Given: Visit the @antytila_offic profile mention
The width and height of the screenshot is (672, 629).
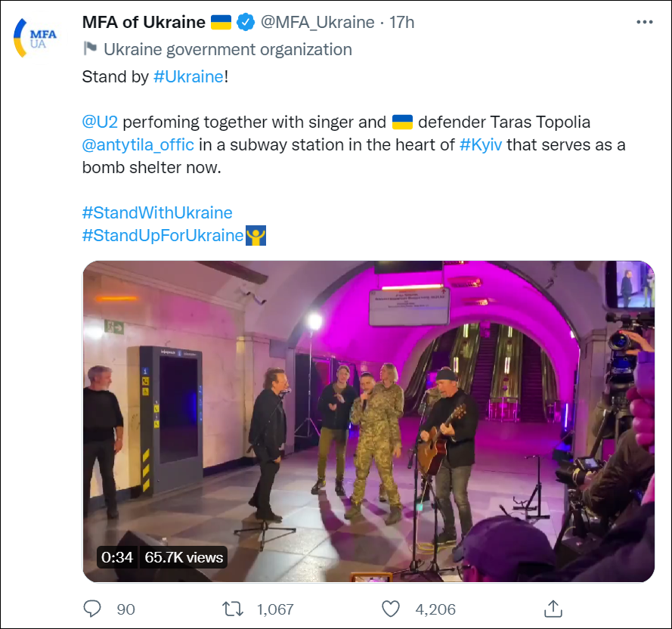Looking at the screenshot, I should [138, 144].
